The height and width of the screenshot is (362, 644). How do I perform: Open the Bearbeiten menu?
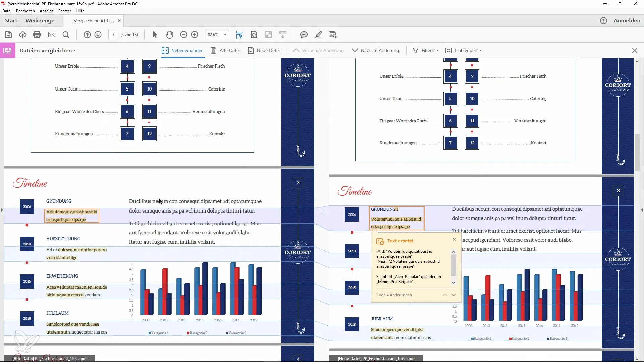point(25,11)
